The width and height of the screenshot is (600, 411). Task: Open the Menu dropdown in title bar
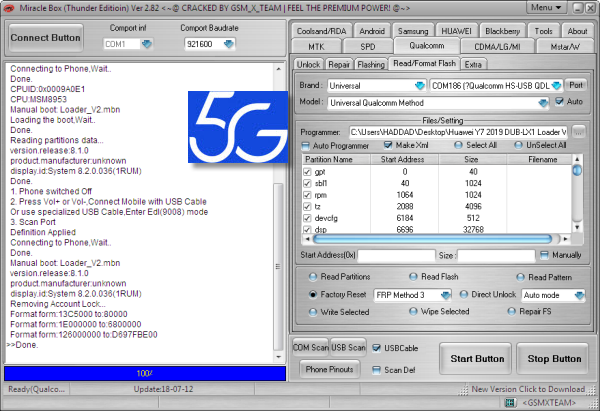pyautogui.click(x=546, y=7)
